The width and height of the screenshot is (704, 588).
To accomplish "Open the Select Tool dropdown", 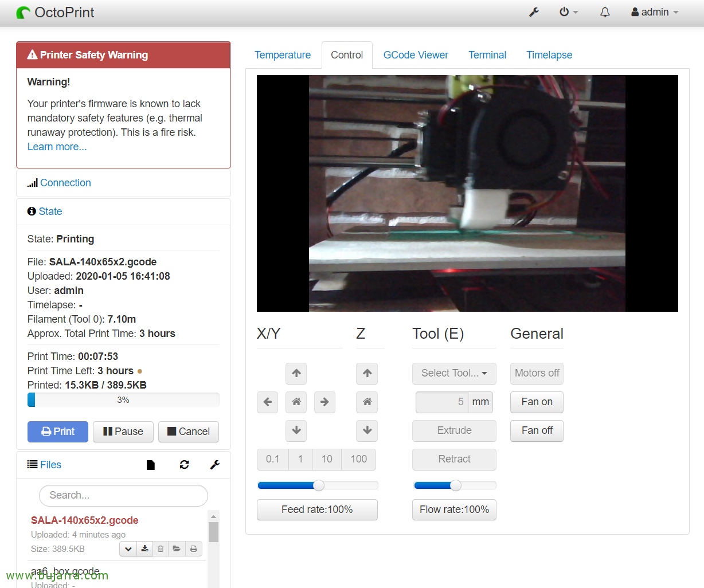I will 454,373.
